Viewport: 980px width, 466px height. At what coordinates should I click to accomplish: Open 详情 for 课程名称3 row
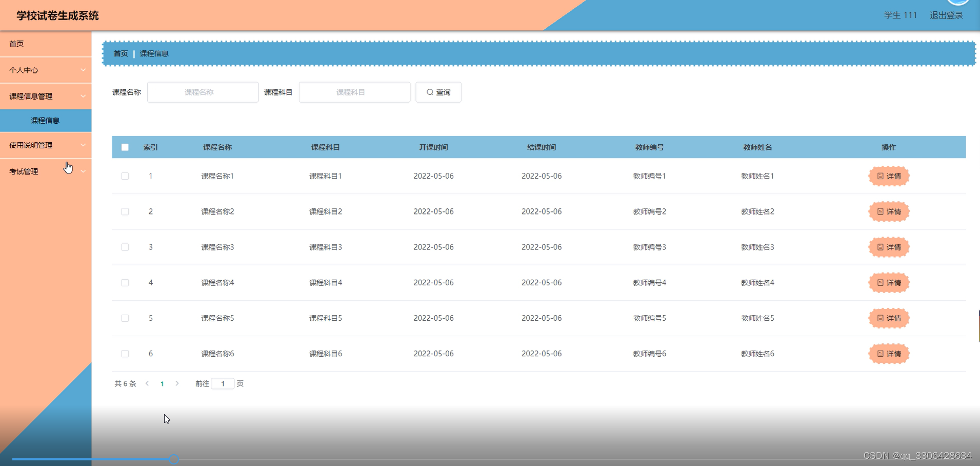click(889, 247)
